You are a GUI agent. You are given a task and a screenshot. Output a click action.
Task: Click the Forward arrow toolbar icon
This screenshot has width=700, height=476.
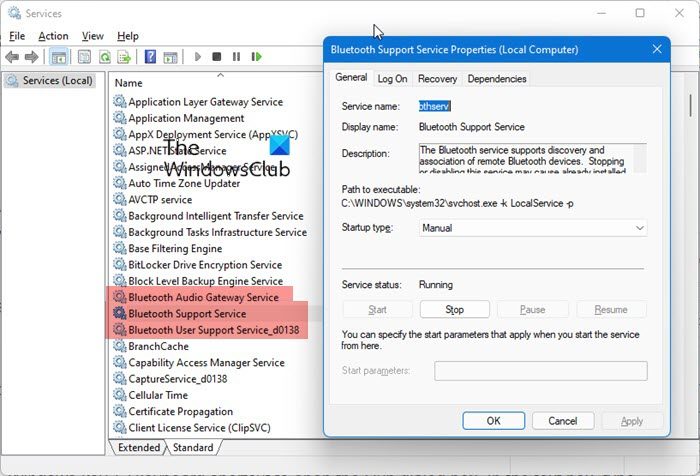tap(31, 57)
